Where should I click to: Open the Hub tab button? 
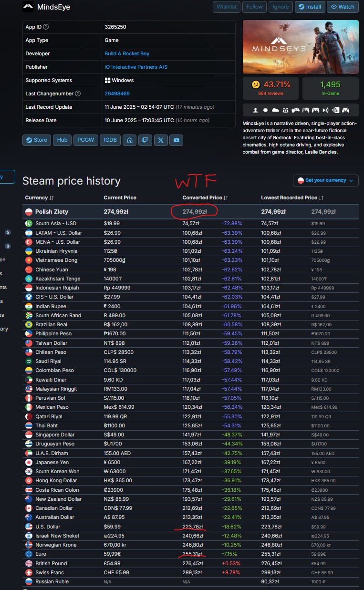tap(62, 140)
